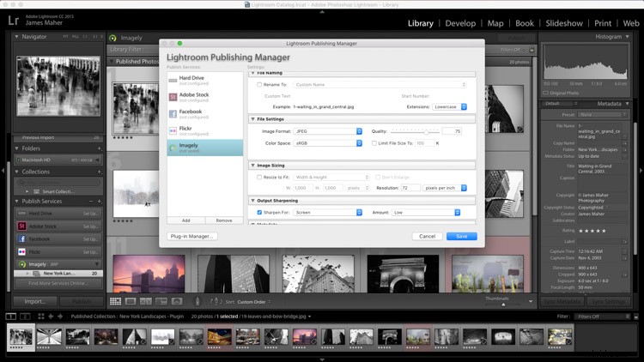Viewport: 644px width, 362px height.
Task: Adjust Thumbnails size slider
Action: tap(503, 305)
